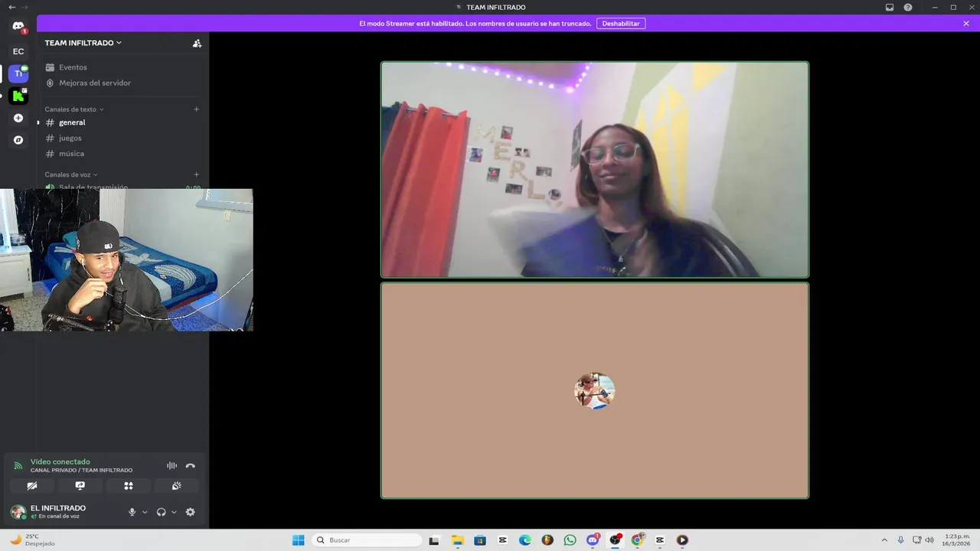The image size is (980, 551).
Task: Focus the woman's webcam video tile
Action: pos(595,170)
